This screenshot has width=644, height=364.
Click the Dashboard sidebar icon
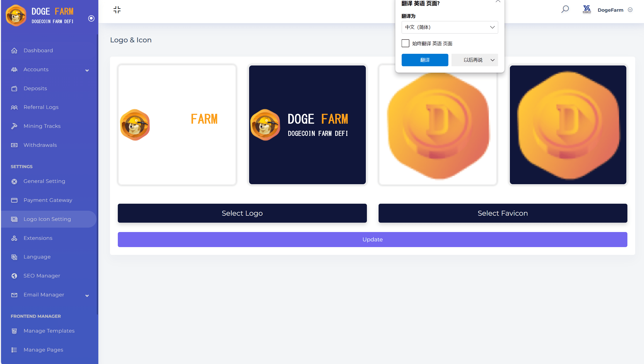14,50
